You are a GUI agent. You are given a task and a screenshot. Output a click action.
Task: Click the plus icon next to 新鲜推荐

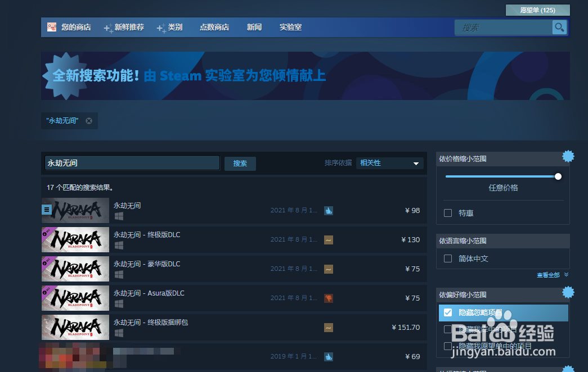[x=108, y=28]
